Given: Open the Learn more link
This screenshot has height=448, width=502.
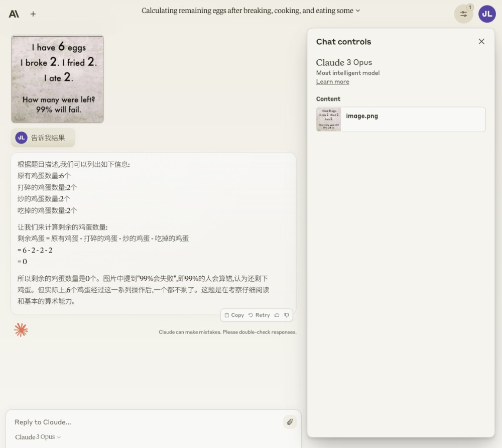Looking at the screenshot, I should [x=333, y=82].
